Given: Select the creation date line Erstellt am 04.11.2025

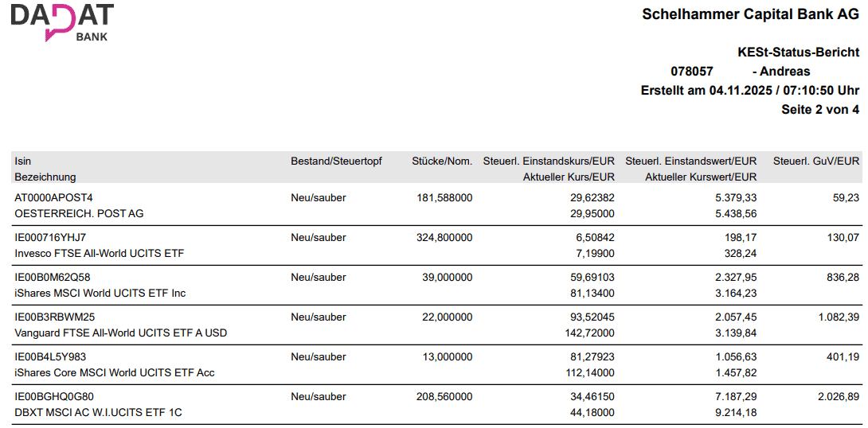Looking at the screenshot, I should [x=750, y=91].
